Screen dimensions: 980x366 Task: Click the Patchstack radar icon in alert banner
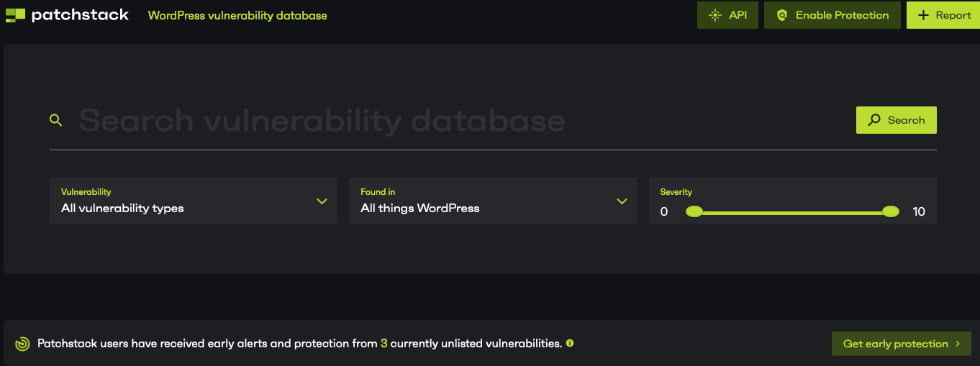coord(23,344)
